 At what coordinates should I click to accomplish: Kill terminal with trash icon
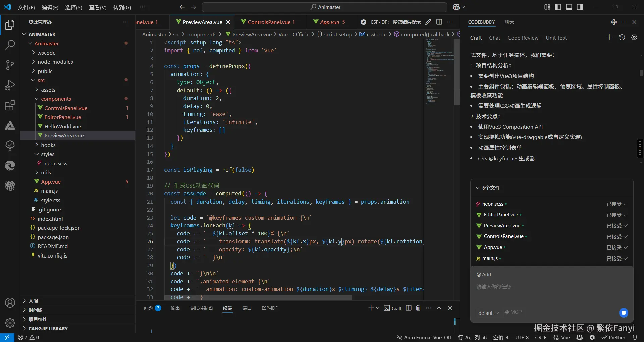(418, 308)
